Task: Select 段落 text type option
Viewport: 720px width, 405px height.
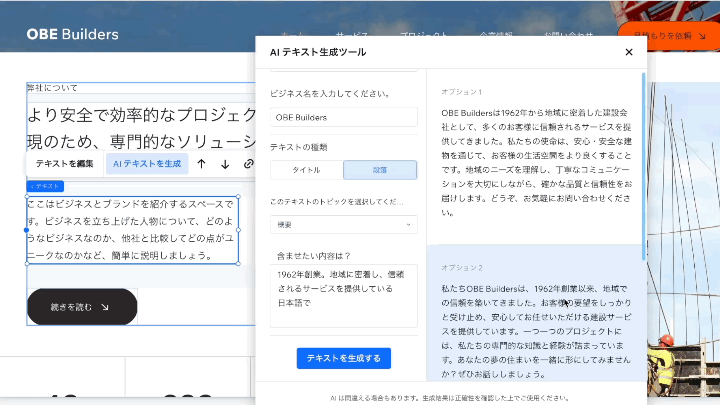Action: (380, 170)
